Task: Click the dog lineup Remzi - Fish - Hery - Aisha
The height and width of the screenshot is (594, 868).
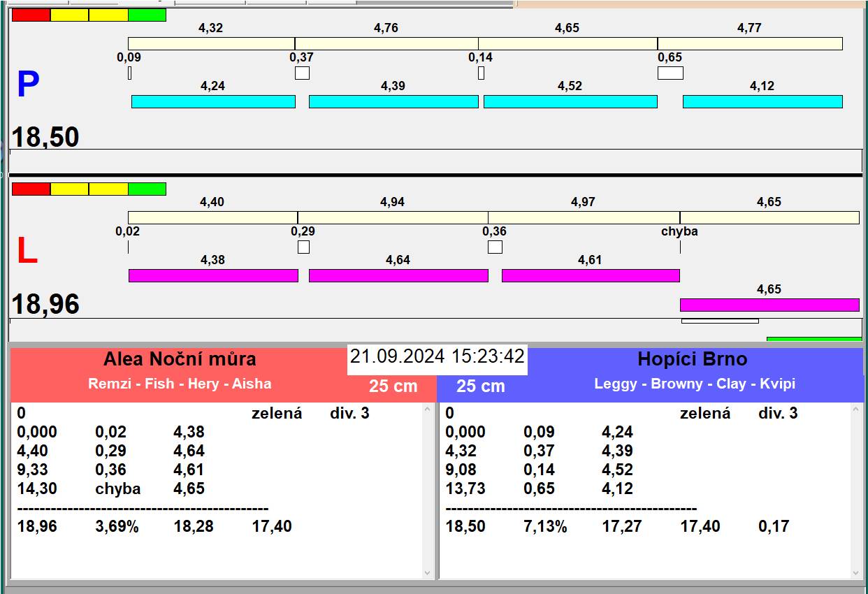Action: tap(180, 384)
